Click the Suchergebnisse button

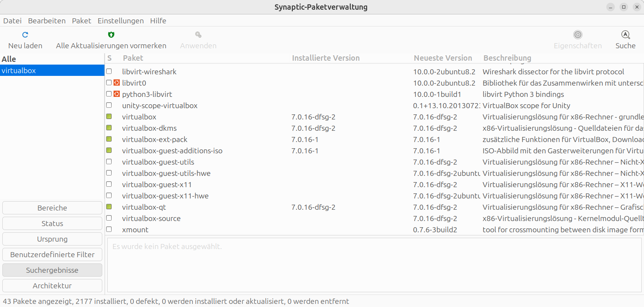tap(52, 270)
